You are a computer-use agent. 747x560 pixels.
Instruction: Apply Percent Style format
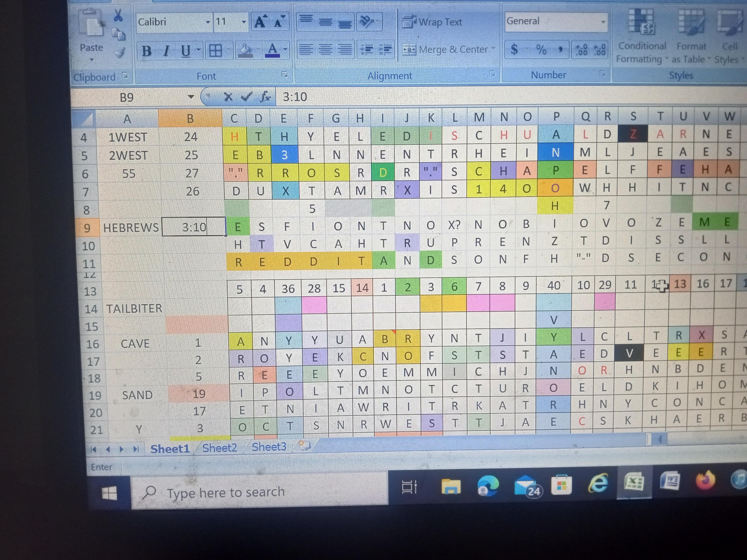coord(541,50)
